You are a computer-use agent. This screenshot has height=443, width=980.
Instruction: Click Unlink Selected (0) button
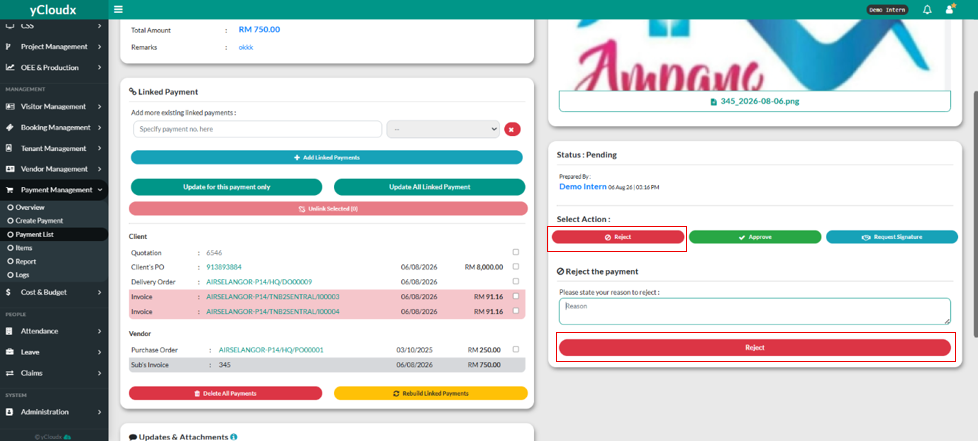(328, 209)
